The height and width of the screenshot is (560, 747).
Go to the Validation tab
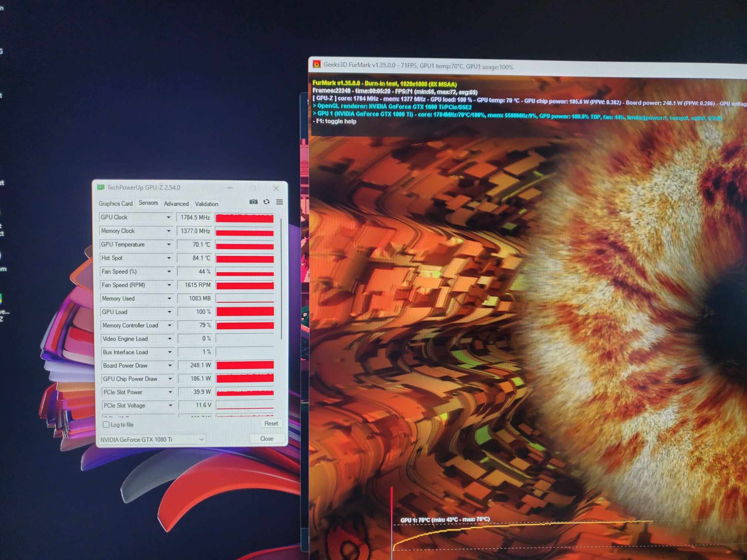tap(206, 204)
